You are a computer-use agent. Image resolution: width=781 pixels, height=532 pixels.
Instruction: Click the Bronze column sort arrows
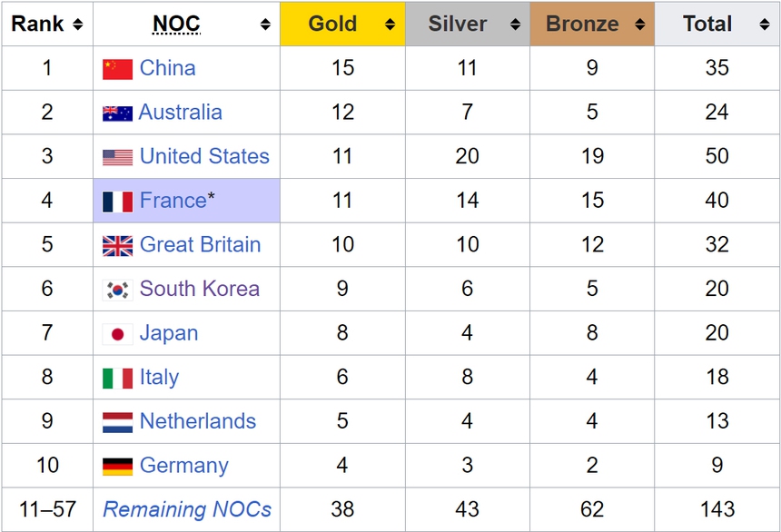(641, 25)
